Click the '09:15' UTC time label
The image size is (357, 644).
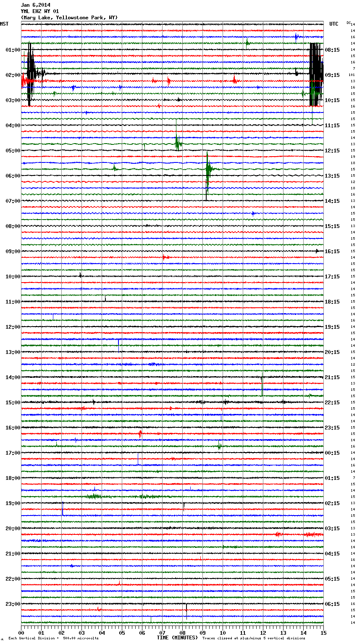pos(332,75)
